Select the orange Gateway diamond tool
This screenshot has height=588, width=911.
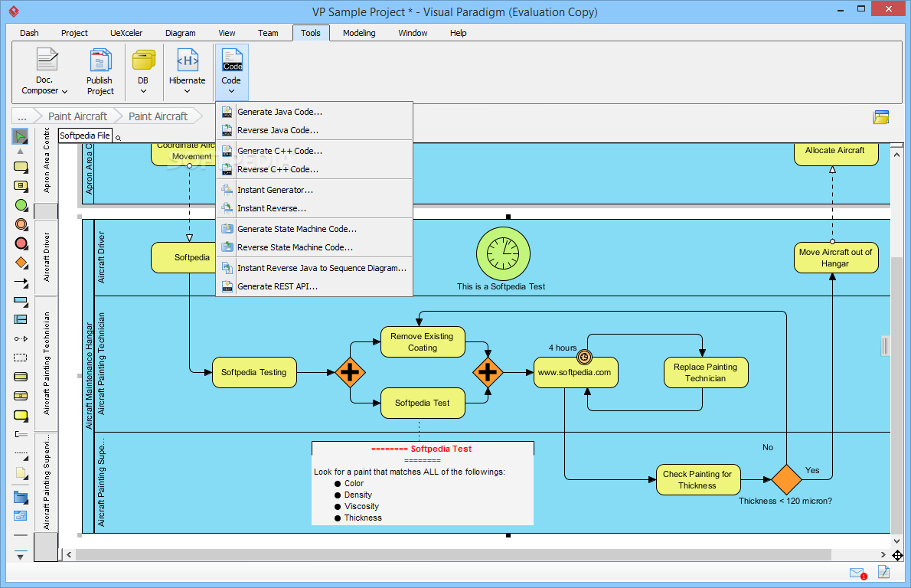(21, 263)
